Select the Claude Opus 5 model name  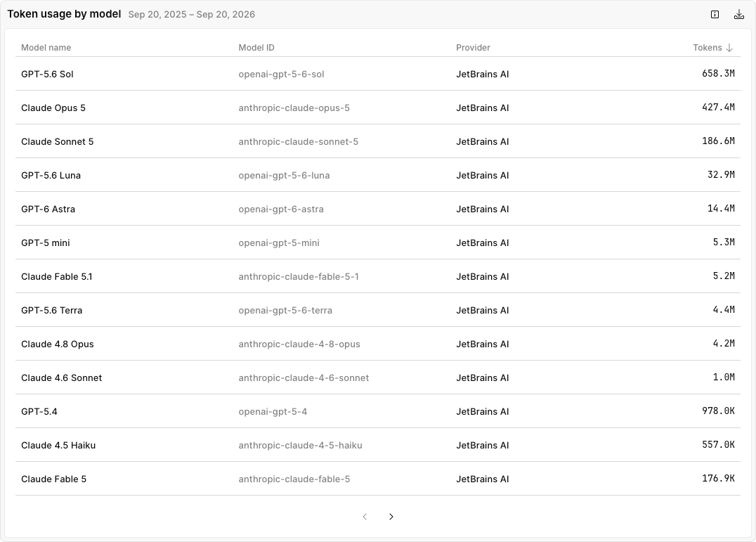tap(53, 108)
